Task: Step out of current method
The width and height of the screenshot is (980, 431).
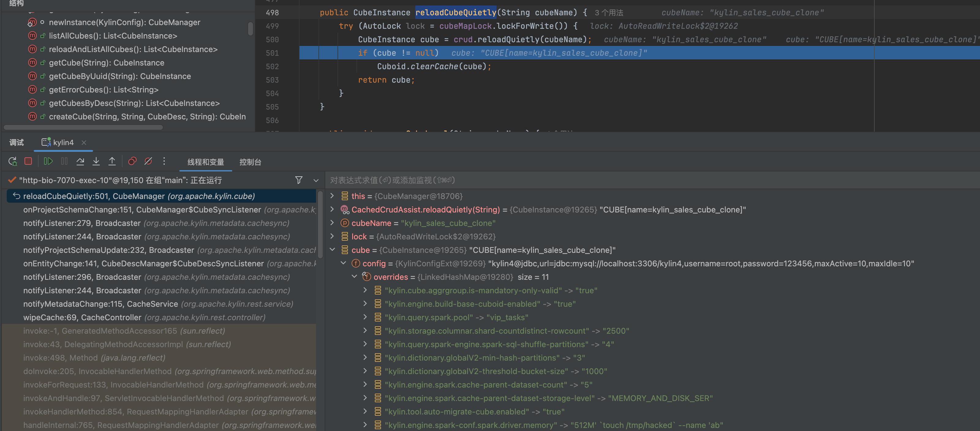Action: 112,161
